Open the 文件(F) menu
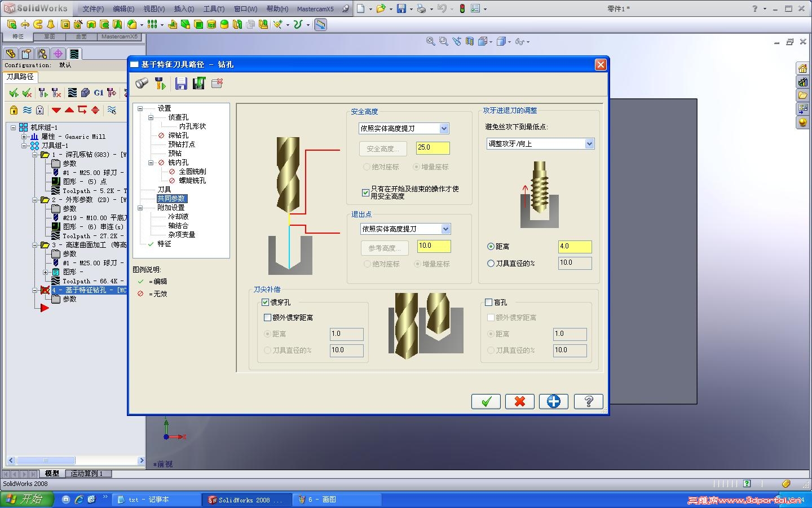 [x=93, y=9]
